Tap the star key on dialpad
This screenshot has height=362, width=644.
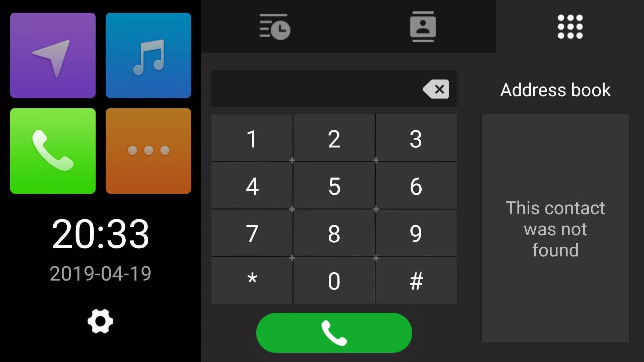pyautogui.click(x=252, y=281)
